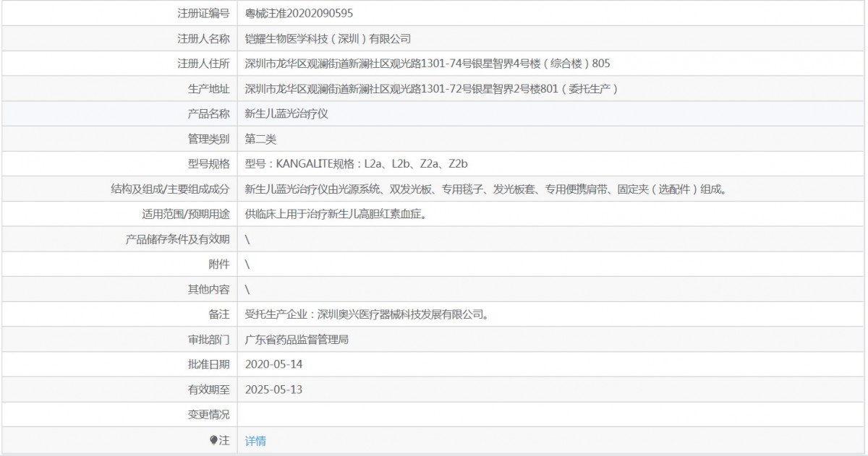
Task: Click the dot icon beside 注 label
Action: pos(213,440)
